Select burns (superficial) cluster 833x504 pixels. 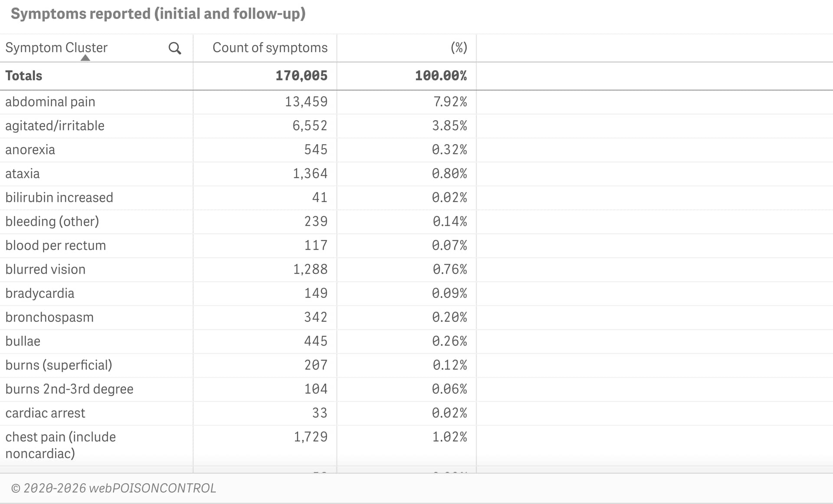click(x=59, y=365)
